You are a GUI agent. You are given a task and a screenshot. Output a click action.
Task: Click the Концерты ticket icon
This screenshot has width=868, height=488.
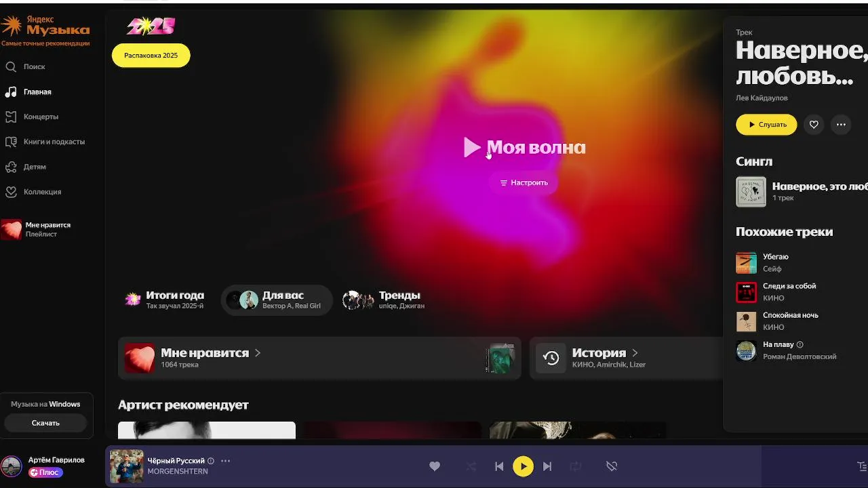click(x=11, y=117)
